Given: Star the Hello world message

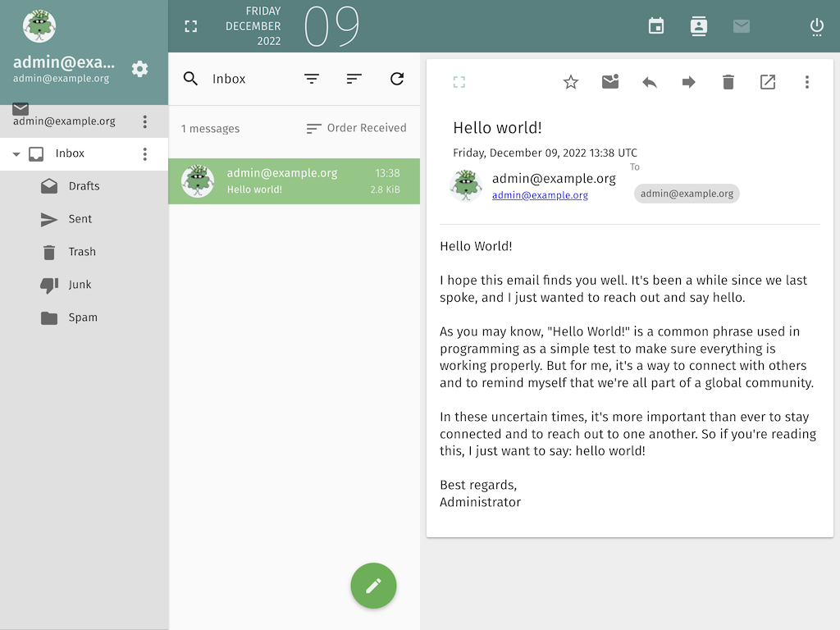Looking at the screenshot, I should click(571, 82).
